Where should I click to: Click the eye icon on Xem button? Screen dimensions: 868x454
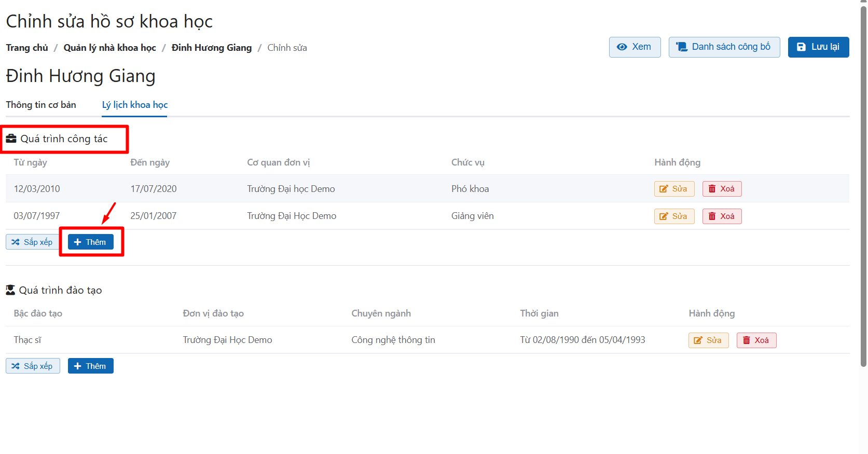point(622,47)
